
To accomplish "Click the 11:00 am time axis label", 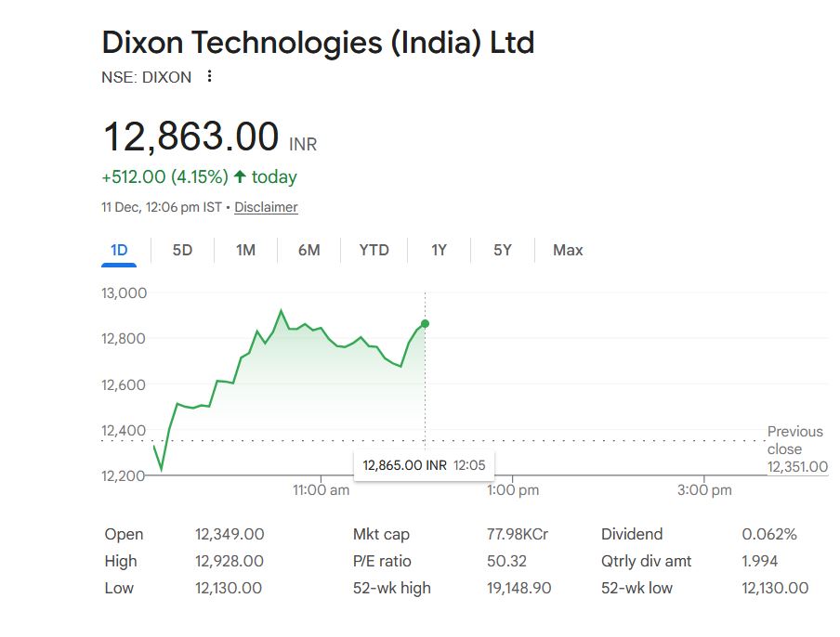I will 321,490.
